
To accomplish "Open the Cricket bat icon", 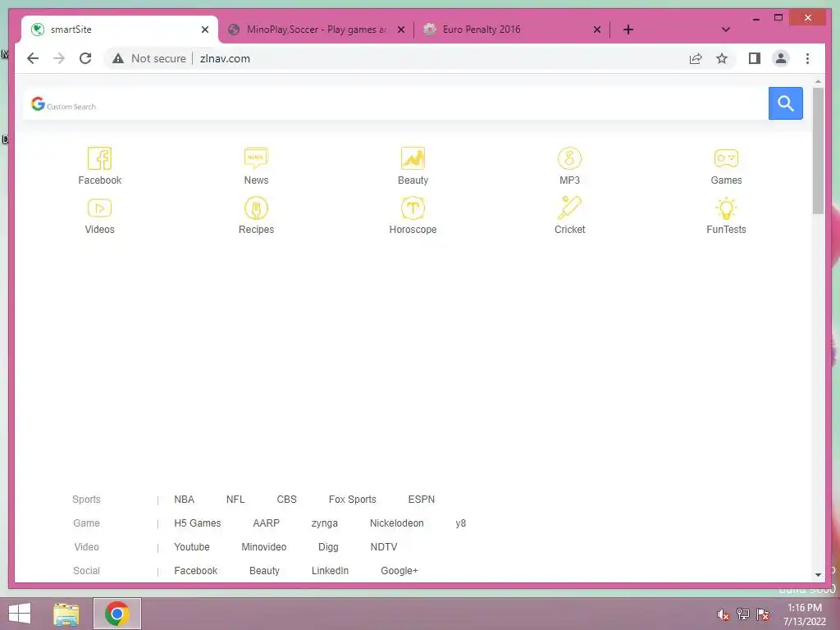I will click(569, 208).
